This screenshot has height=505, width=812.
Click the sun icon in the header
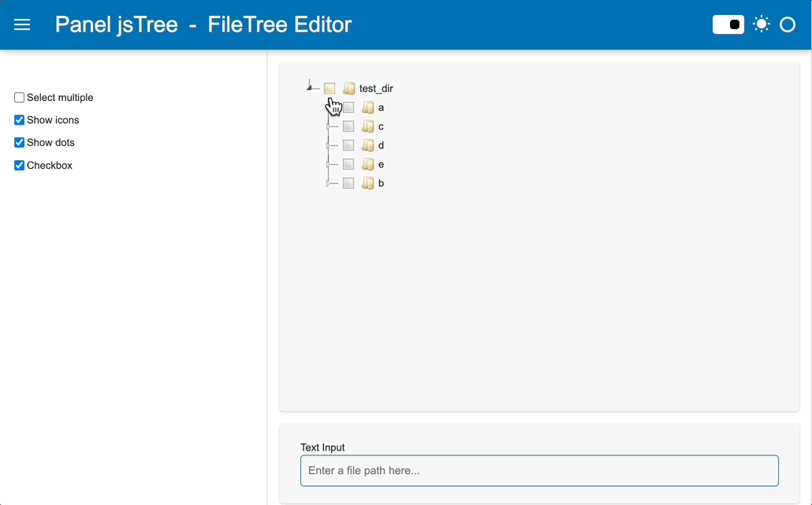click(761, 24)
